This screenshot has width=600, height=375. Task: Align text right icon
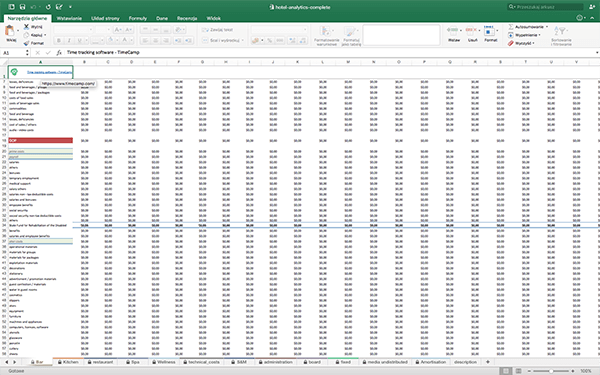166,40
